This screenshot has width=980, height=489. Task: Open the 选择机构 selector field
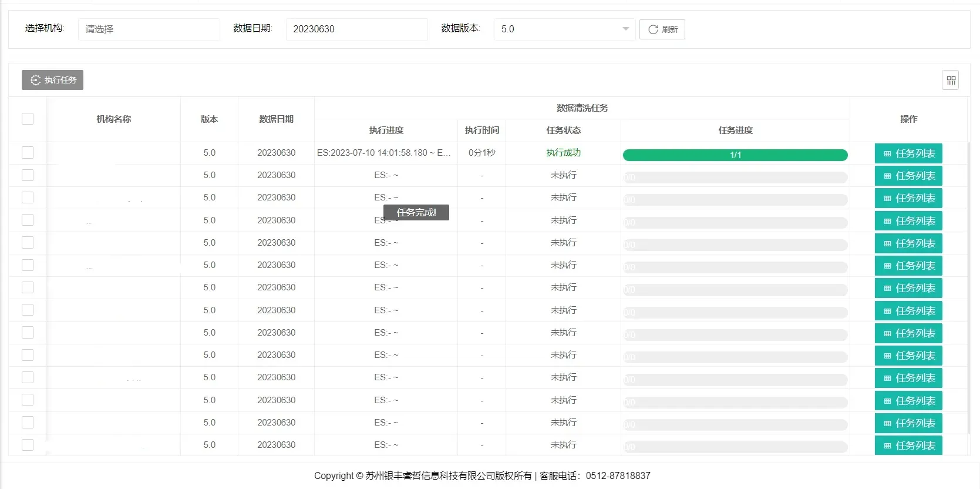pyautogui.click(x=149, y=29)
